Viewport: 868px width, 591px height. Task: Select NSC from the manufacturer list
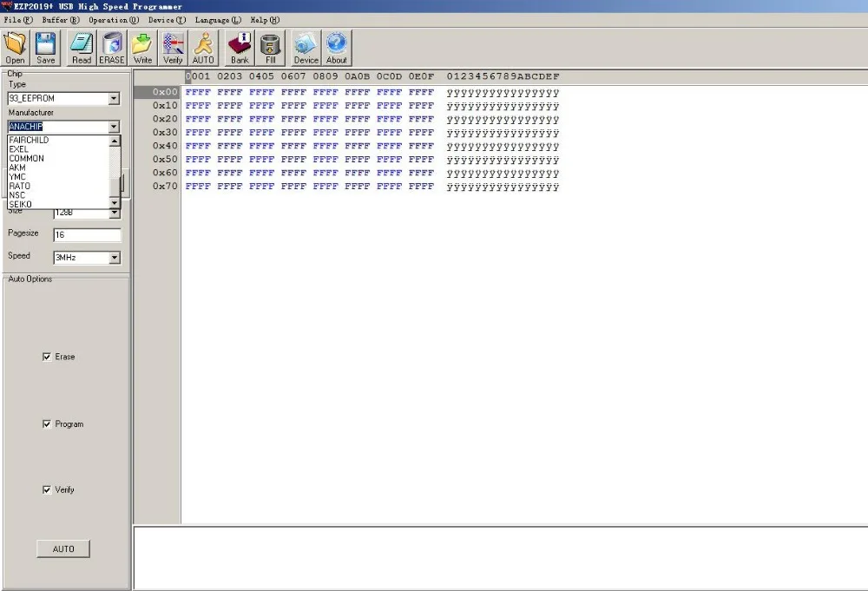click(x=17, y=195)
